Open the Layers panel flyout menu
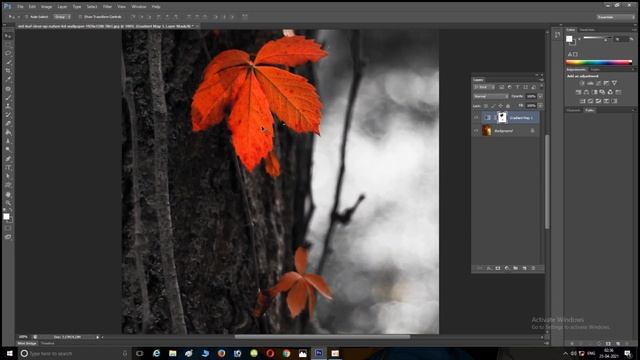 (x=541, y=80)
